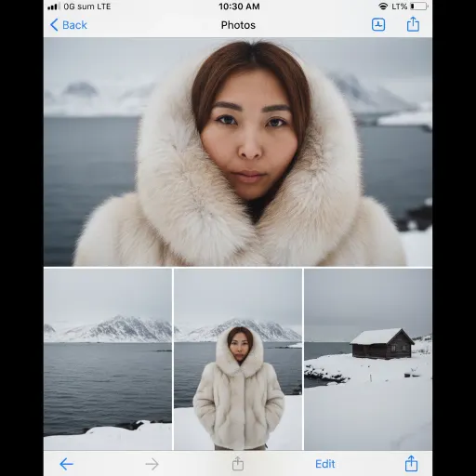This screenshot has height=476, width=476.
Task: Open the mountain and sea landscape thumbnail
Action: coord(108,359)
